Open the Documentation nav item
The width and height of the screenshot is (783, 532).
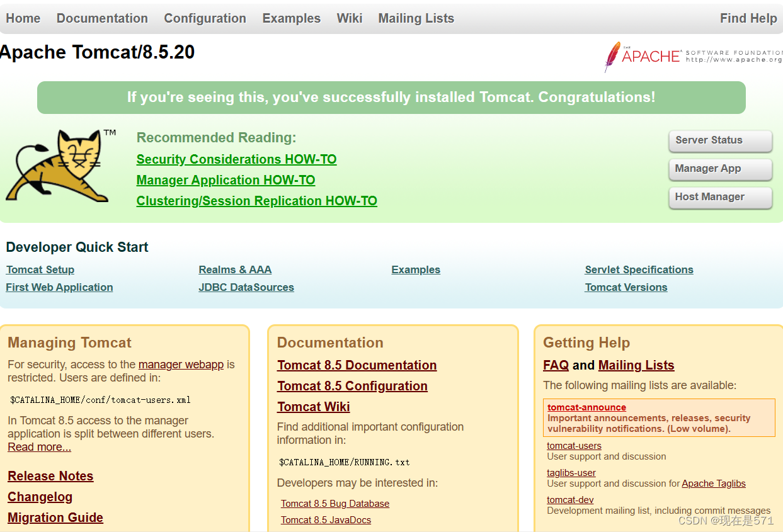[x=102, y=18]
